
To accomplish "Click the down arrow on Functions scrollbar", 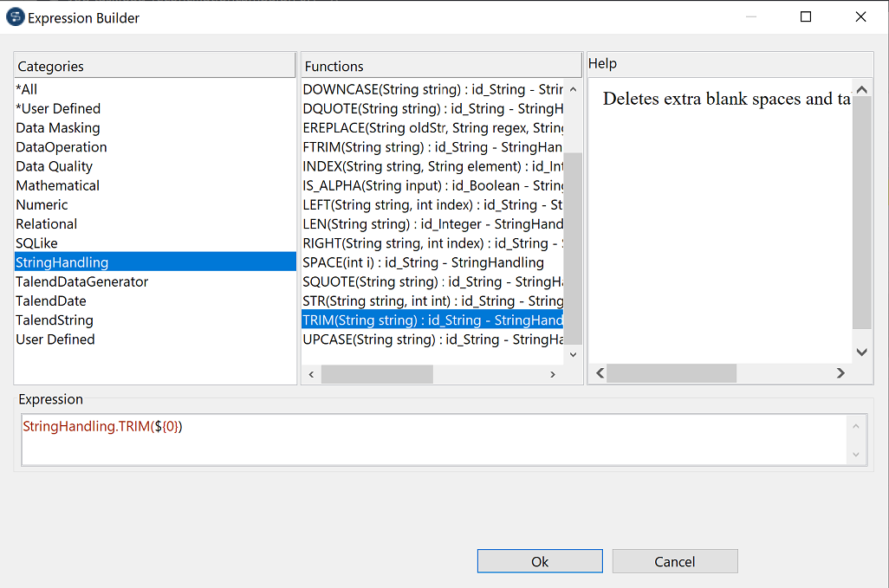I will 573,354.
